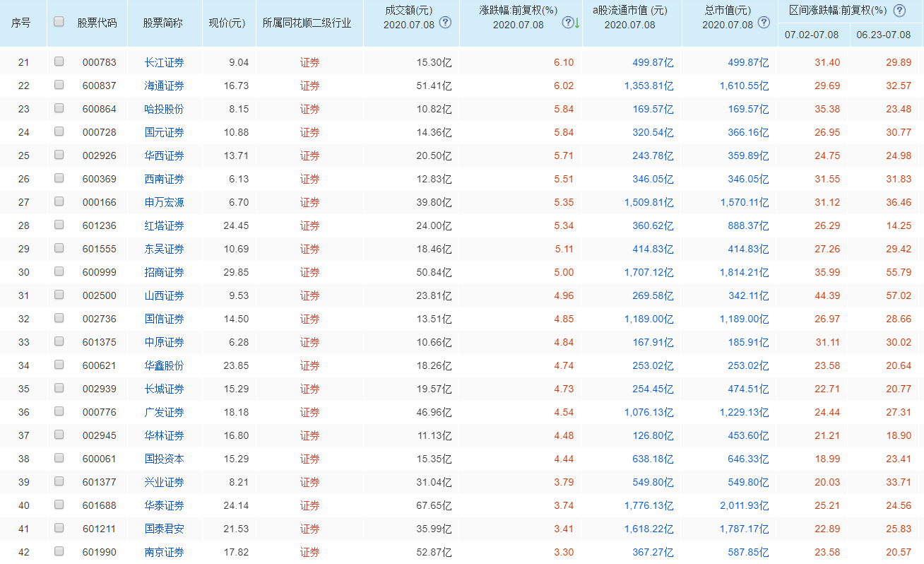Click row number 42
Image resolution: width=924 pixels, height=564 pixels.
point(24,552)
